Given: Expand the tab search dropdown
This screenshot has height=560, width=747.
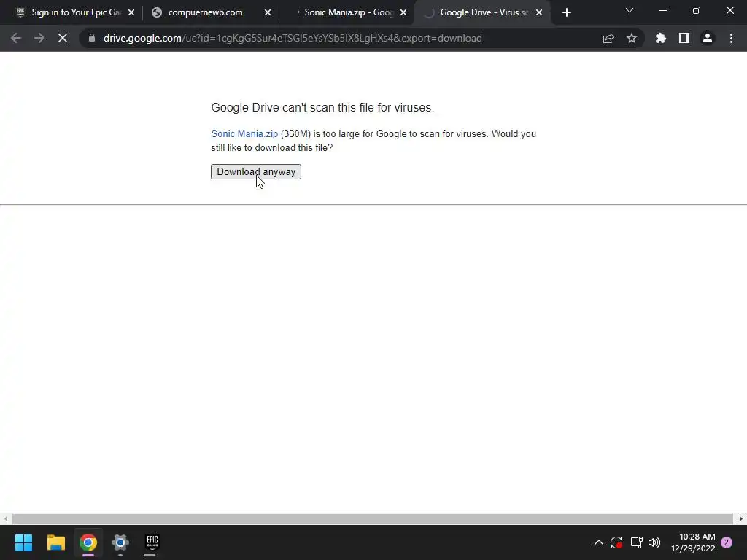Looking at the screenshot, I should point(630,10).
